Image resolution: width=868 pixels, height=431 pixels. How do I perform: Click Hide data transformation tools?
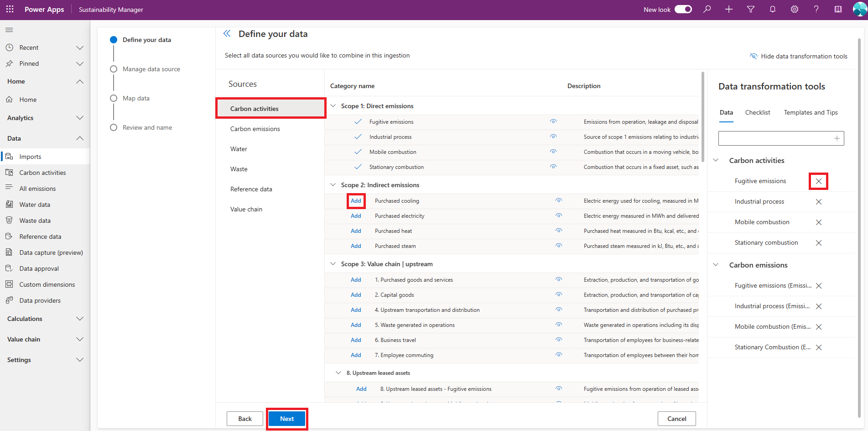pyautogui.click(x=799, y=56)
